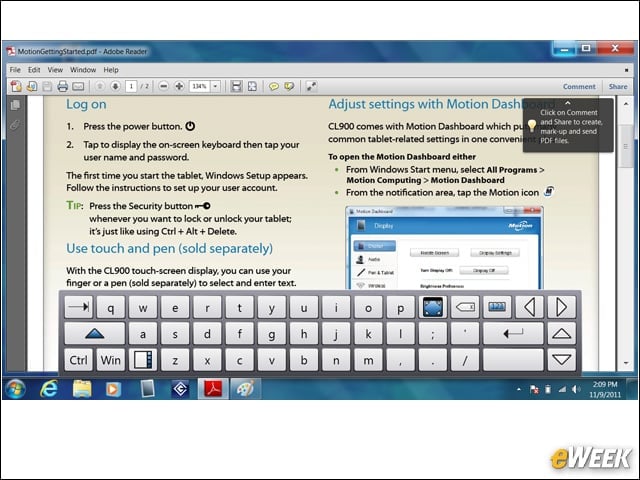Open the page thumbnails side panel icon
This screenshot has height=480, width=640.
tap(15, 105)
